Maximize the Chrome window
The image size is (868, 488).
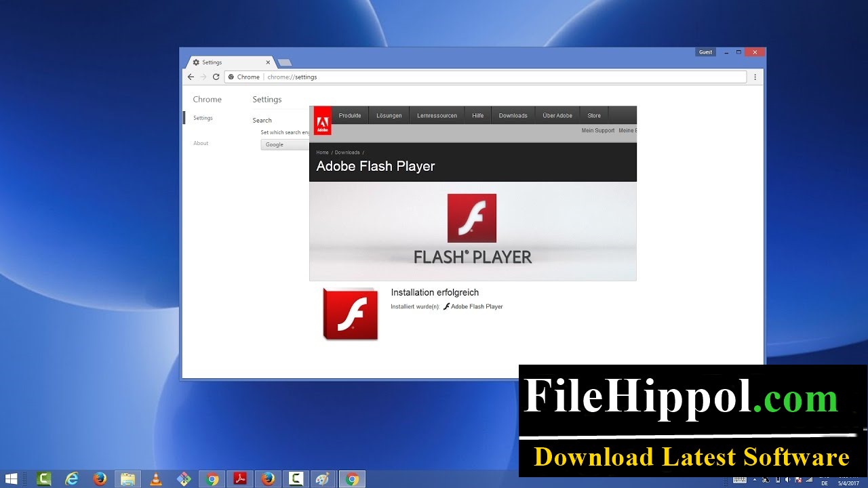738,52
